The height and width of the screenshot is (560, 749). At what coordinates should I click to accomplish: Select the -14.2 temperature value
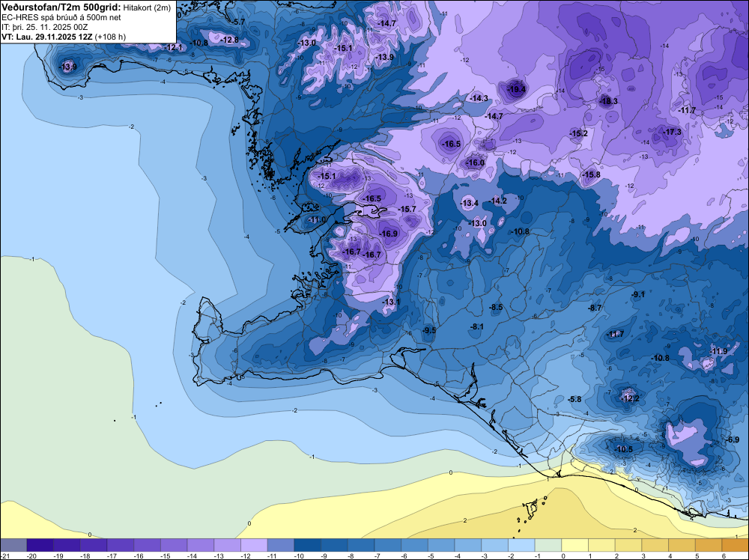[498, 201]
